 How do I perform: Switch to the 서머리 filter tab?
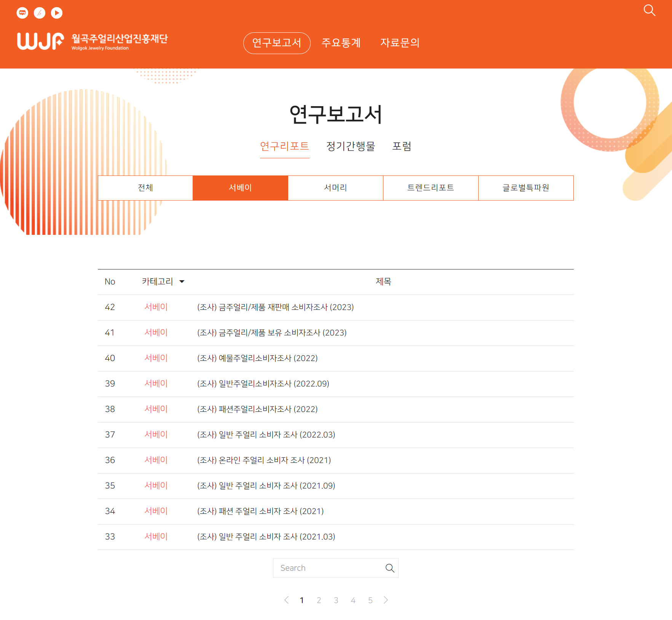[335, 188]
